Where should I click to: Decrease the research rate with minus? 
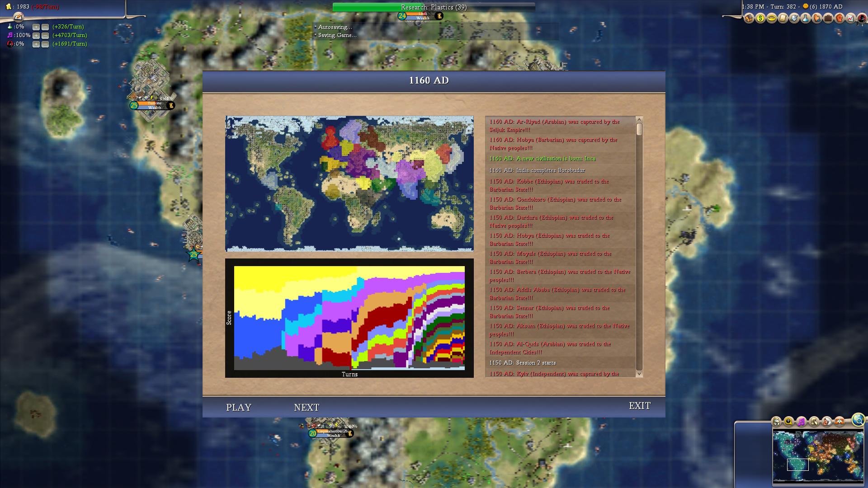click(x=45, y=27)
